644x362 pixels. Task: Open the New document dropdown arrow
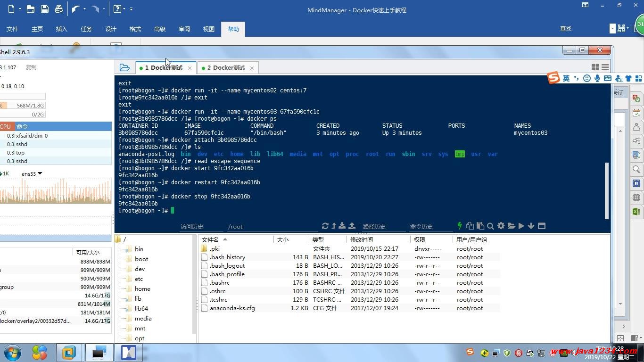pos(19,8)
